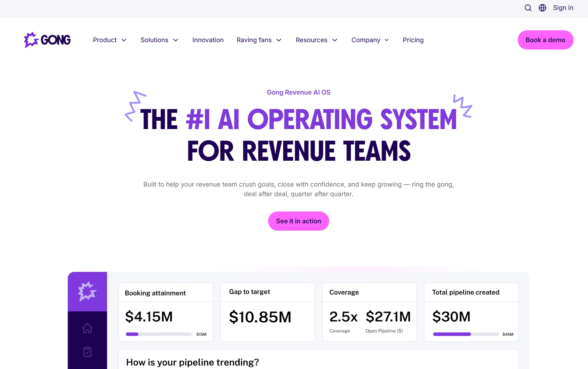Click the Gong Revenue AI OS tagline
Screen dimensions: 588x369
click(x=298, y=92)
